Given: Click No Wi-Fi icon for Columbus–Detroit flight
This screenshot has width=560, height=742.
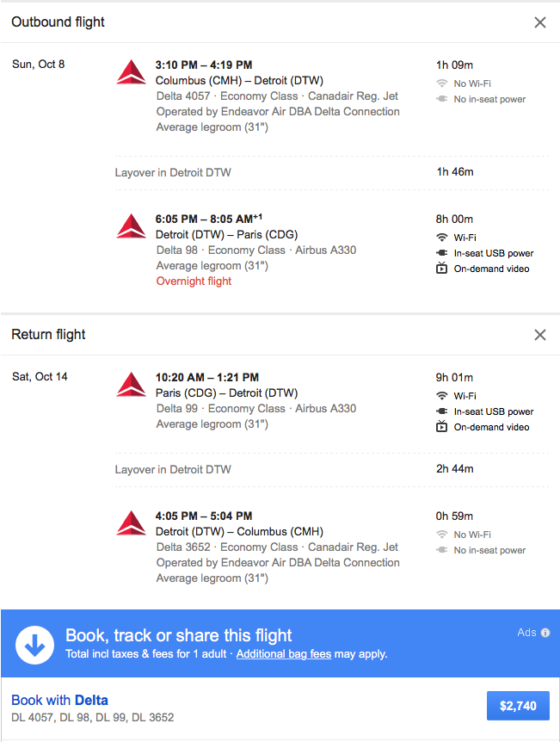Looking at the screenshot, I should tap(442, 83).
